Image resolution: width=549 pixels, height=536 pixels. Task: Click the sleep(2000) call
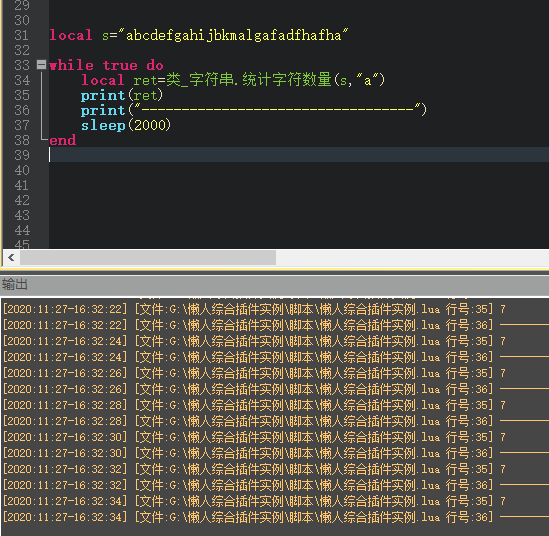pyautogui.click(x=126, y=125)
